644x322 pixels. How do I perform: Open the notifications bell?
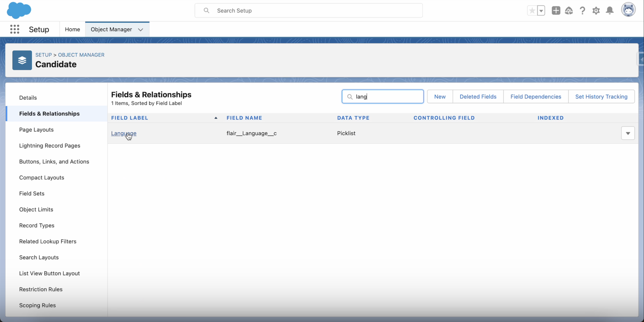coord(609,10)
